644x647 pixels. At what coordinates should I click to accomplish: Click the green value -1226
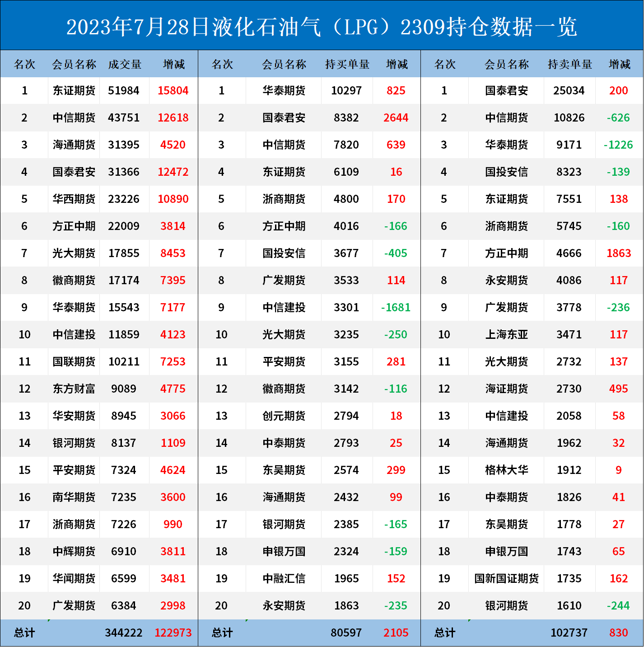[618, 145]
